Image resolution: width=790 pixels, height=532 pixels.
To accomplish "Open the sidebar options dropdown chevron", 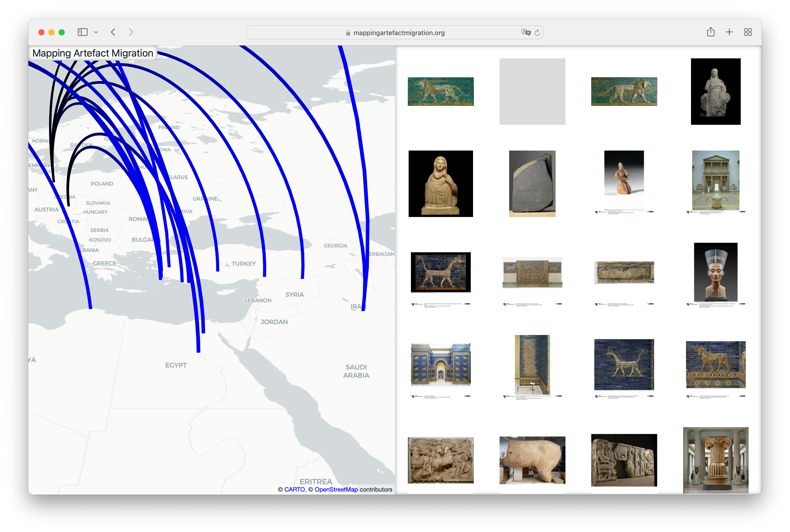I will [x=96, y=33].
